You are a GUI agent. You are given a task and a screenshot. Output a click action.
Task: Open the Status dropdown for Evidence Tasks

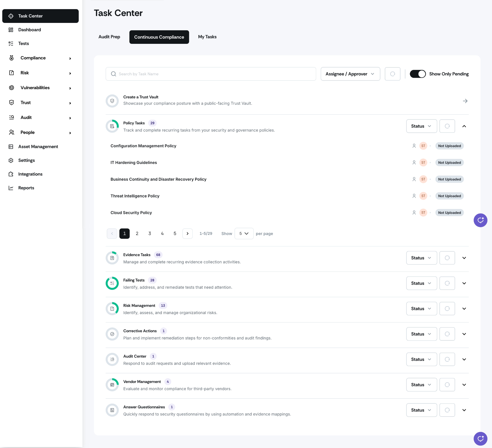tap(421, 258)
